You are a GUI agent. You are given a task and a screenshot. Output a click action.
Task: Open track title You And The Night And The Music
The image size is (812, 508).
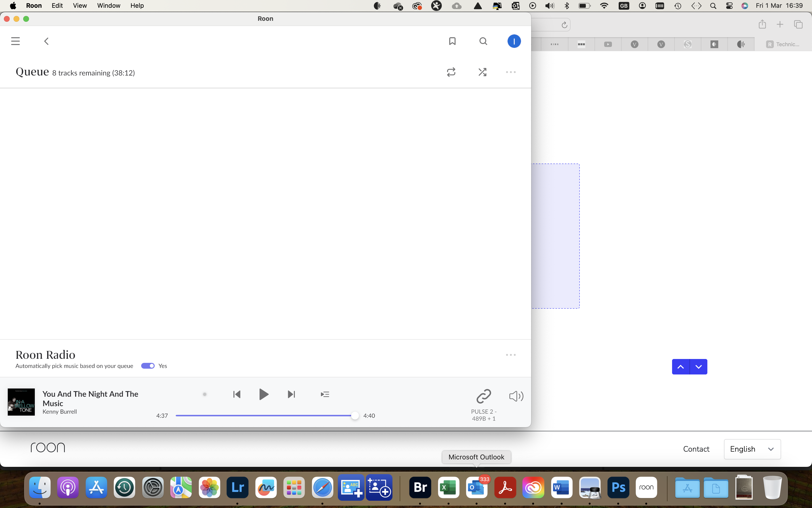90,398
